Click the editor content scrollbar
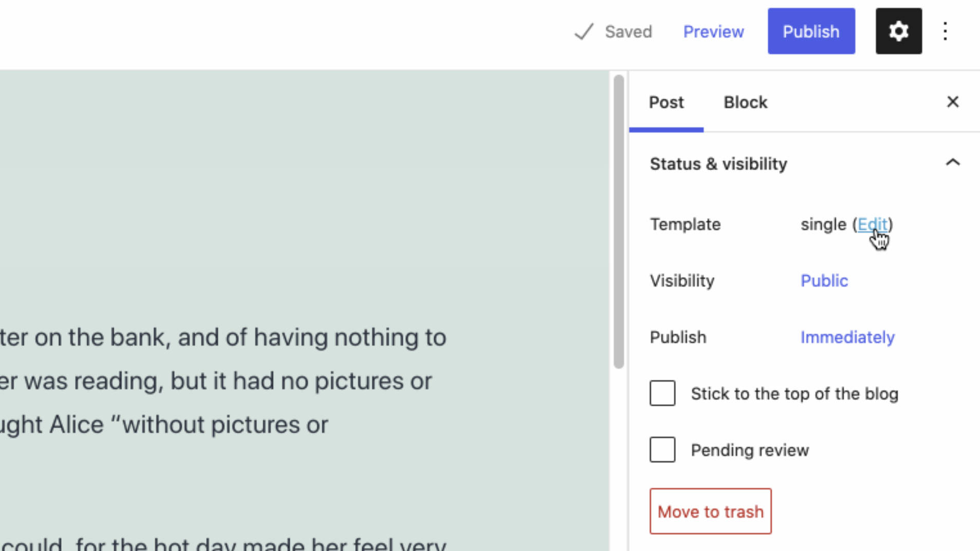Viewport: 980px width, 551px height. (619, 221)
